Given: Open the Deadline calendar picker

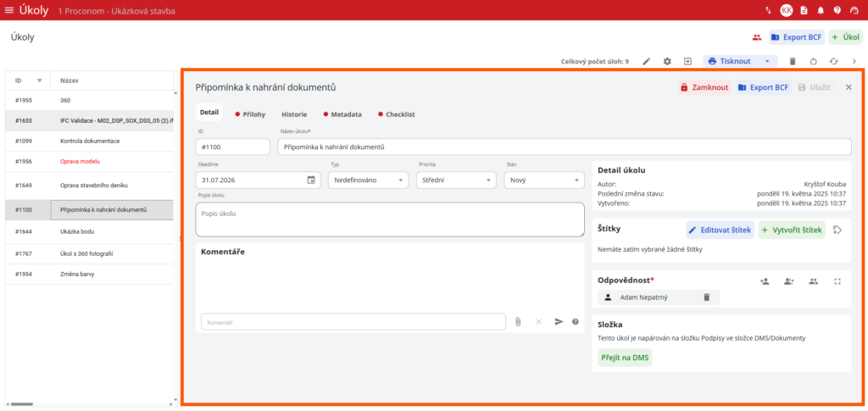Looking at the screenshot, I should (x=311, y=180).
